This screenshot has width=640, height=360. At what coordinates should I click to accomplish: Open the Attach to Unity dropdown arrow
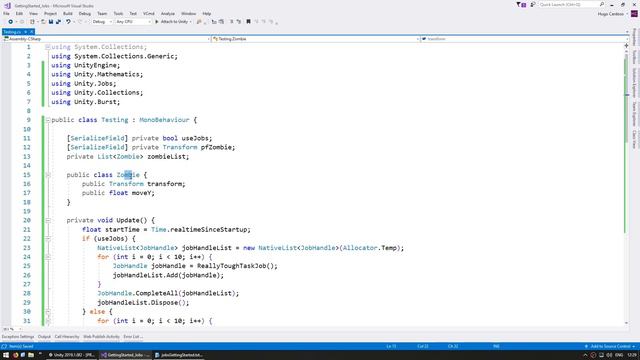click(190, 22)
